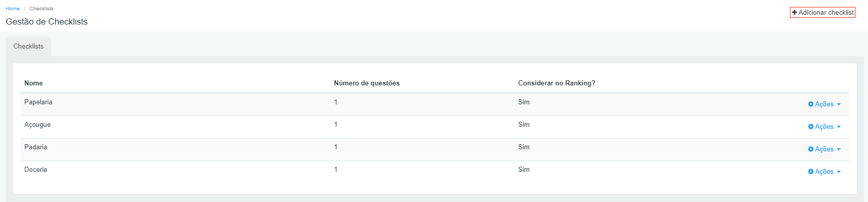The height and width of the screenshot is (202, 868).
Task: Click the gear icon in Papelaria row
Action: pyautogui.click(x=811, y=104)
